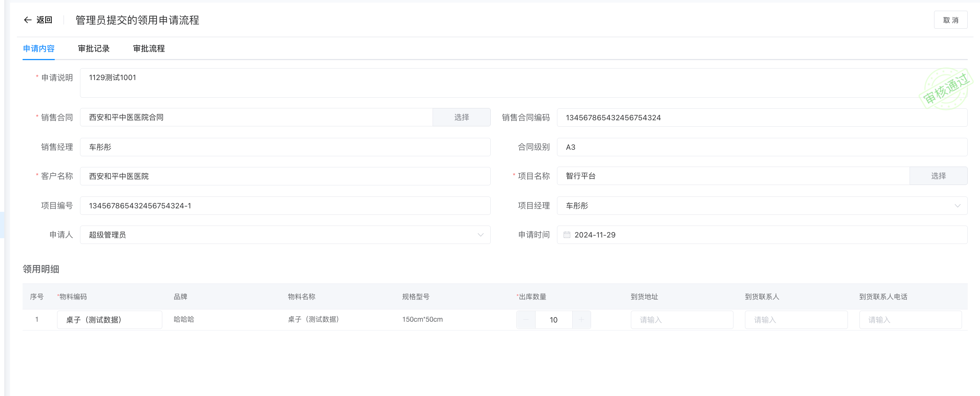980x396 pixels.
Task: Click the 到货地址 input field
Action: (x=682, y=320)
